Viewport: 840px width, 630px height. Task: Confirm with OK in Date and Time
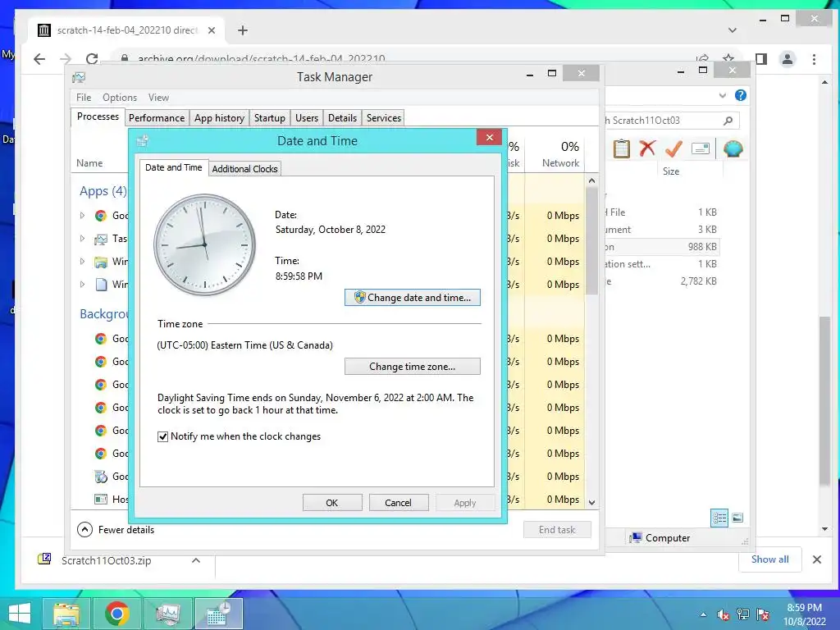pyautogui.click(x=332, y=503)
